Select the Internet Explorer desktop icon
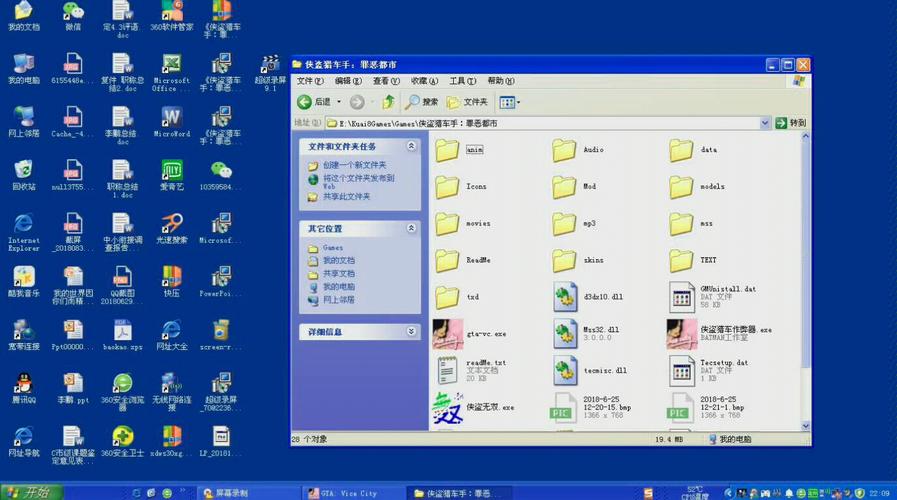This screenshot has height=500, width=897. 23,232
